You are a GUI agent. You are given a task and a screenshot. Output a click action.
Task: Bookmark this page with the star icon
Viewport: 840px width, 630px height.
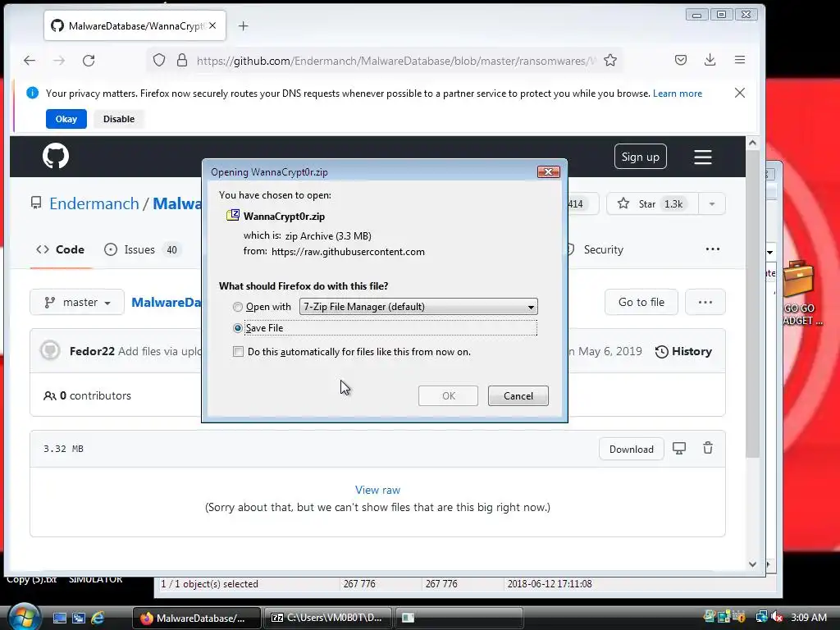click(610, 60)
